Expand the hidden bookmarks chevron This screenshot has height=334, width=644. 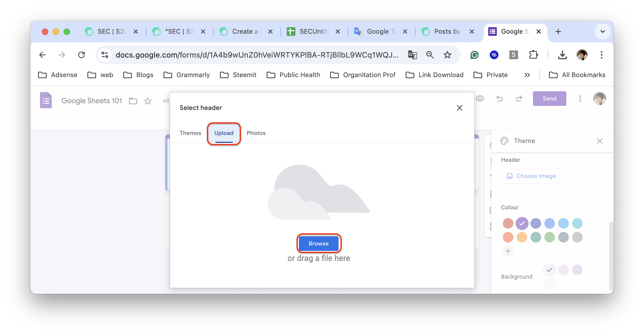click(527, 75)
